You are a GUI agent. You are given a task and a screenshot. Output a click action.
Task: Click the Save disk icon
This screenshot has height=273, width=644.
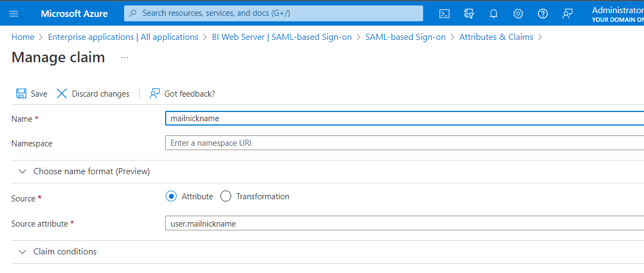tap(21, 93)
